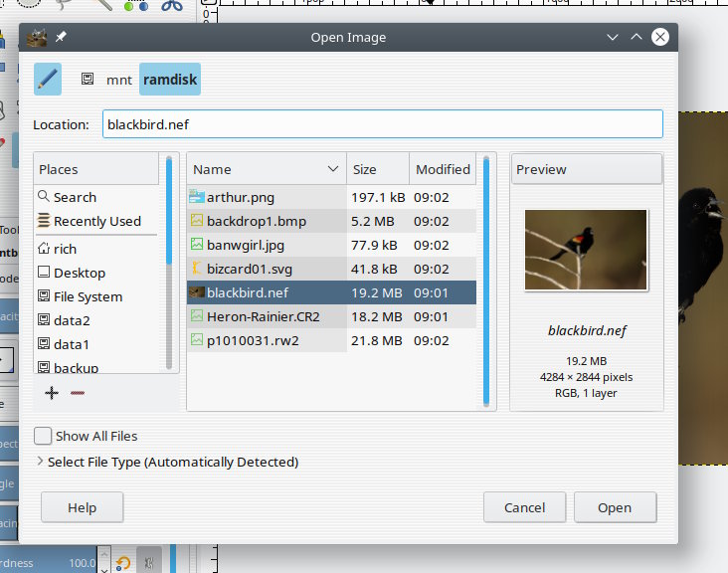Viewport: 728px width, 573px height.
Task: Shade the dialog with the down chevron
Action: click(613, 37)
